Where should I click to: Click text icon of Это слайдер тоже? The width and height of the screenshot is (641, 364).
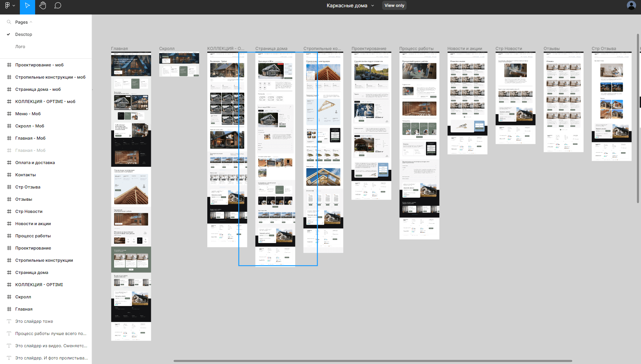pos(9,321)
